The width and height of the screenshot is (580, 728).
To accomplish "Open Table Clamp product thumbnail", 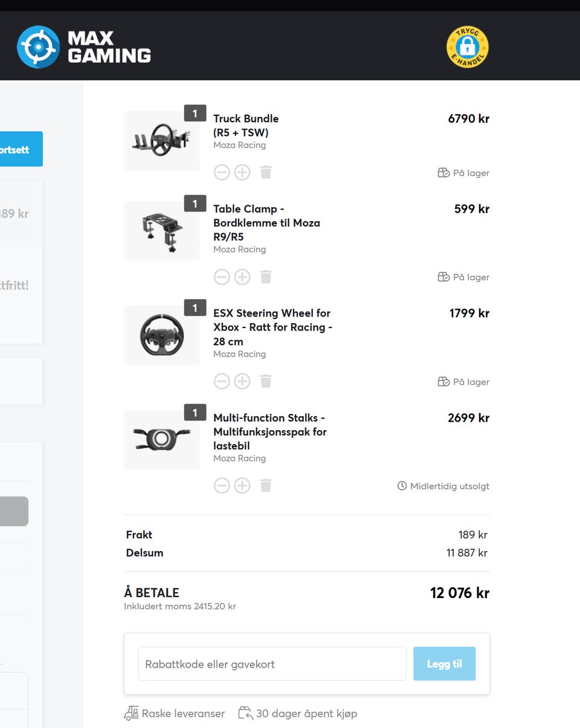I will click(162, 231).
